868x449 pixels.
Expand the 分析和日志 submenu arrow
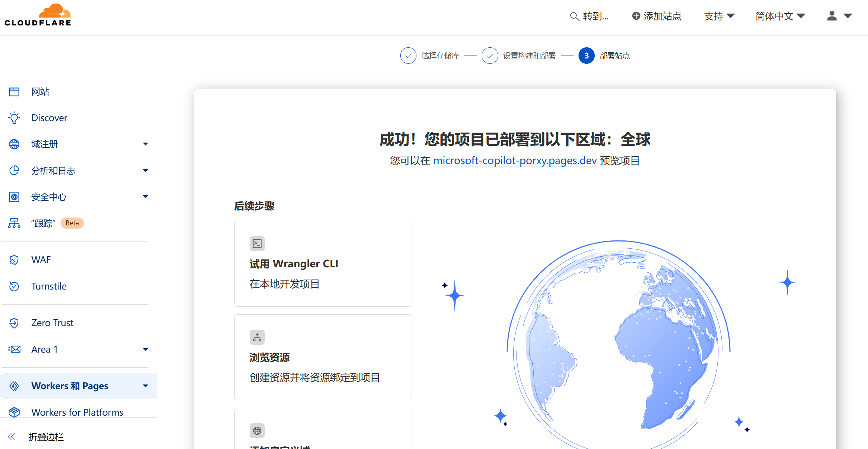coord(145,171)
